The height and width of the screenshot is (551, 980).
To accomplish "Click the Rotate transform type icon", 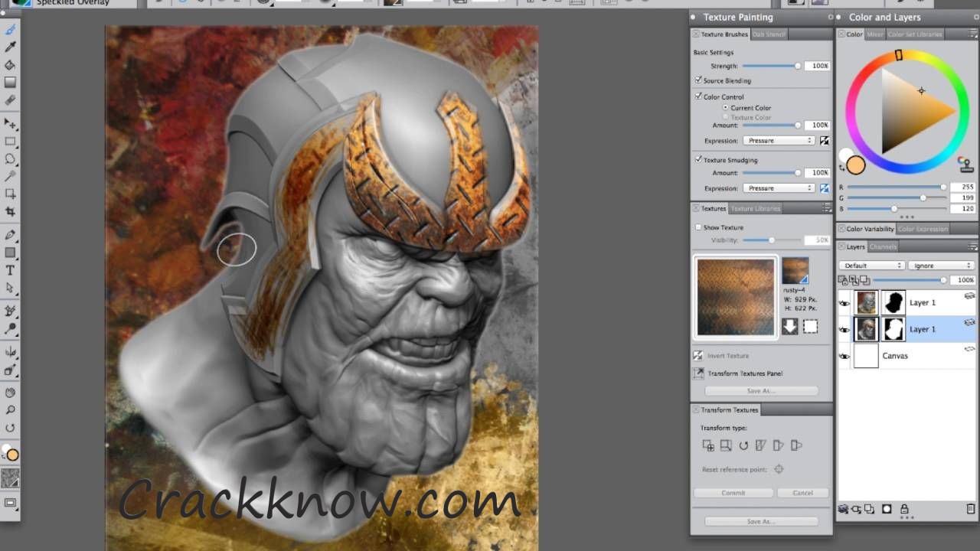I will point(743,445).
